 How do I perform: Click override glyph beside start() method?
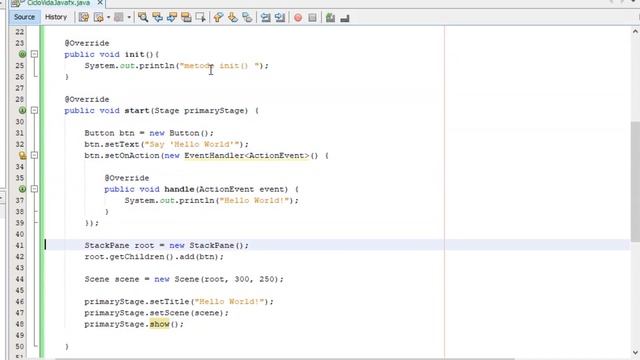[22, 110]
